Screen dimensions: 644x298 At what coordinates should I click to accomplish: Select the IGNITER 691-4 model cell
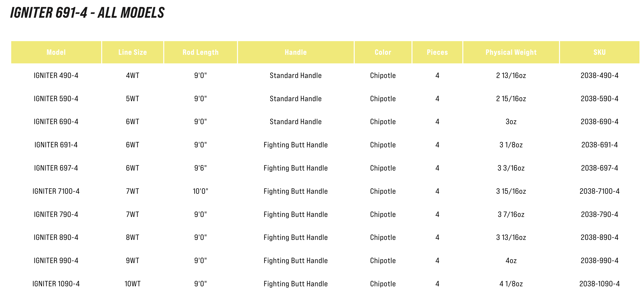pos(56,145)
